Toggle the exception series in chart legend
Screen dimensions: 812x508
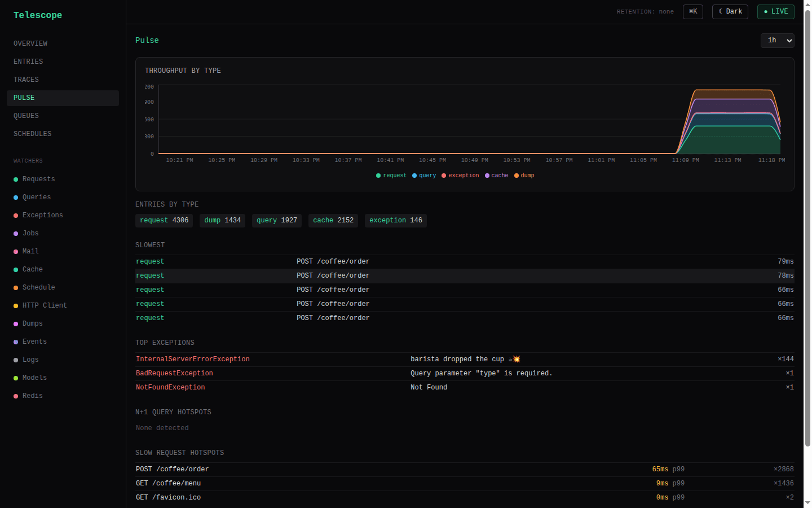point(460,176)
